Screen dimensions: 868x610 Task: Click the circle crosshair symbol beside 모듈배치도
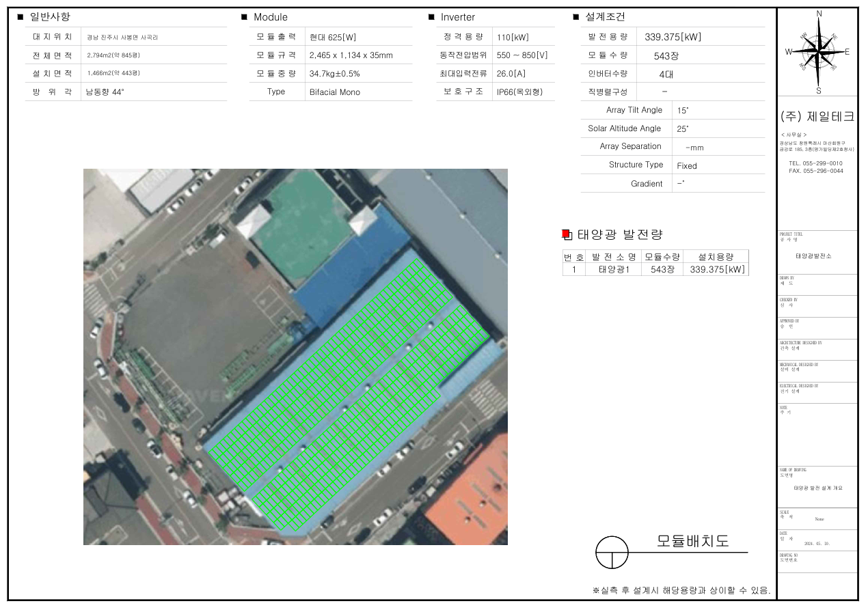pos(612,552)
